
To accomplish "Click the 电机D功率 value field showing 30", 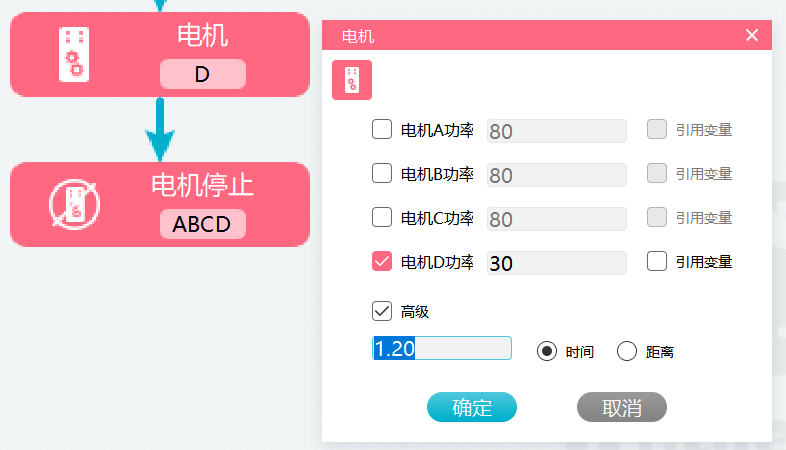I will 556,263.
